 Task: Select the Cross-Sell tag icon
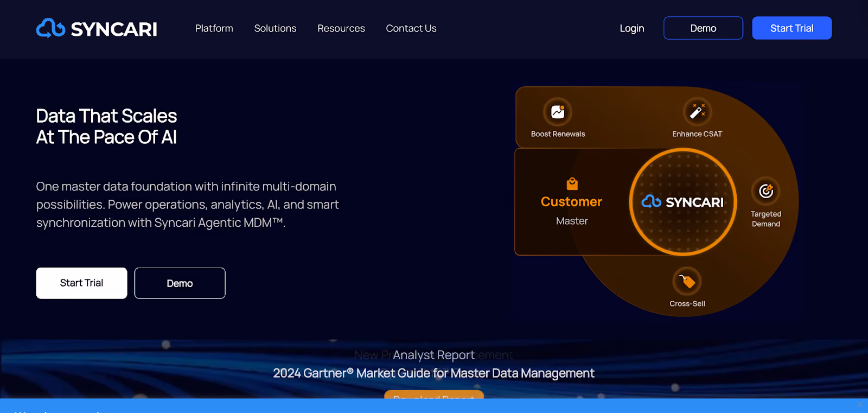click(687, 281)
